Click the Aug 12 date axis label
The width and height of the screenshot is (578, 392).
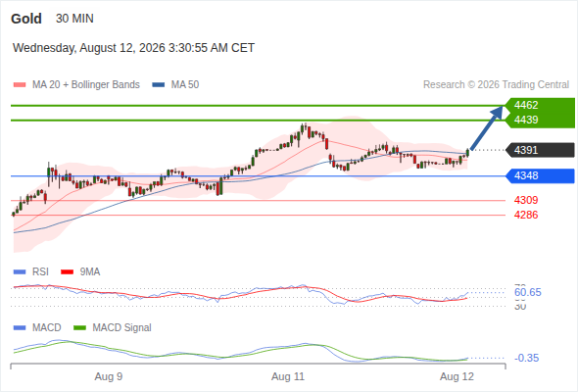pos(457,376)
